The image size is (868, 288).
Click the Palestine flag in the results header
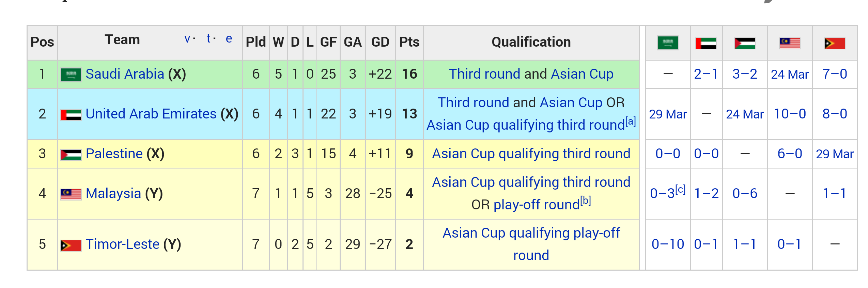[x=745, y=43]
